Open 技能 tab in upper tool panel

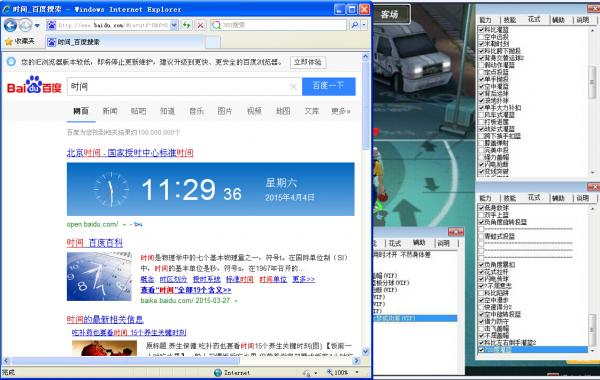click(x=510, y=20)
